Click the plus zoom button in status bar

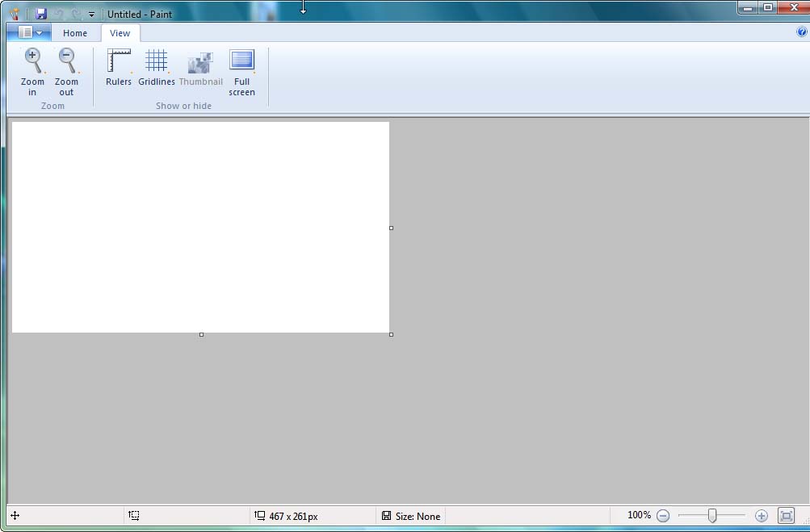tap(761, 515)
